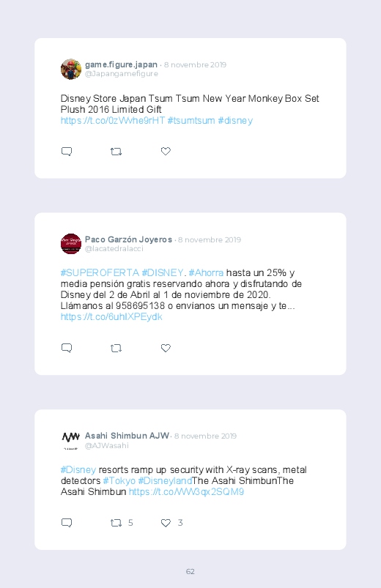Open the #SUPEROFERTA hashtag

point(100,272)
